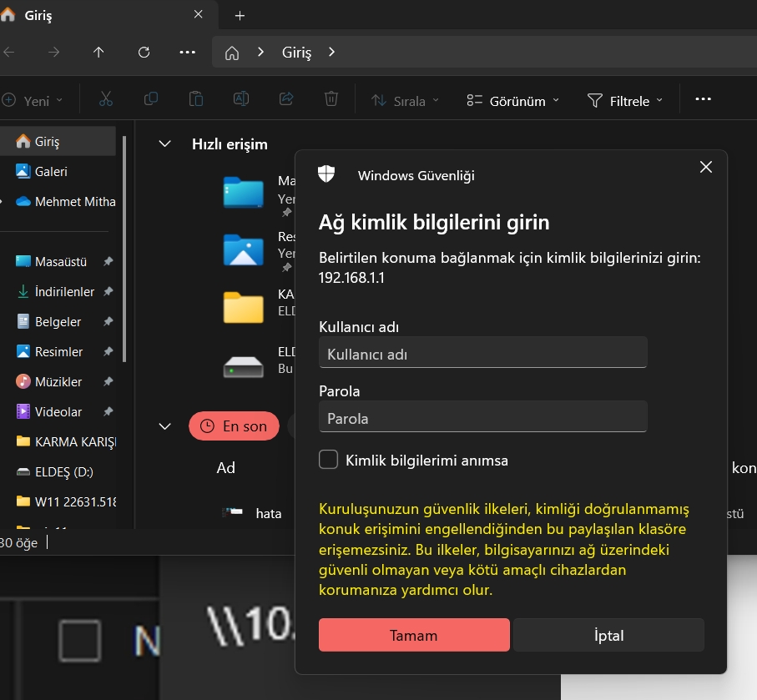Click the Parola password field
Viewport: 757px width, 700px height.
point(482,416)
